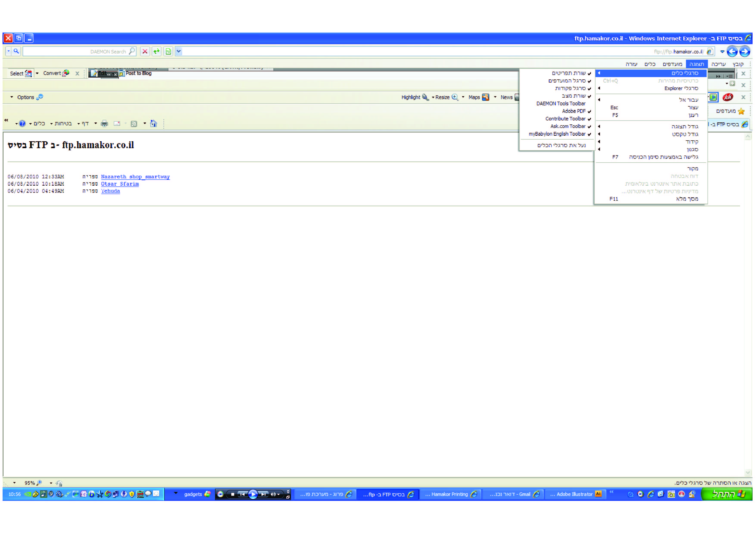
Task: Click the RSS feeds icon
Action: pos(134,124)
